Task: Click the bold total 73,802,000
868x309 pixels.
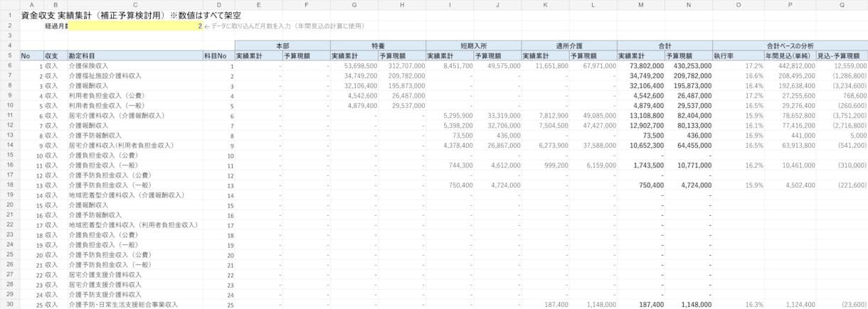Action: pos(647,65)
